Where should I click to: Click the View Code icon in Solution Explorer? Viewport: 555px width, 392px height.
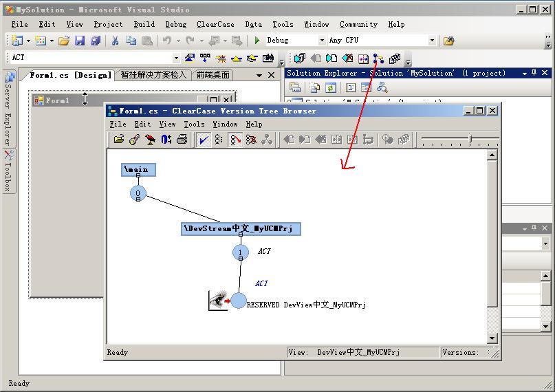tap(351, 87)
